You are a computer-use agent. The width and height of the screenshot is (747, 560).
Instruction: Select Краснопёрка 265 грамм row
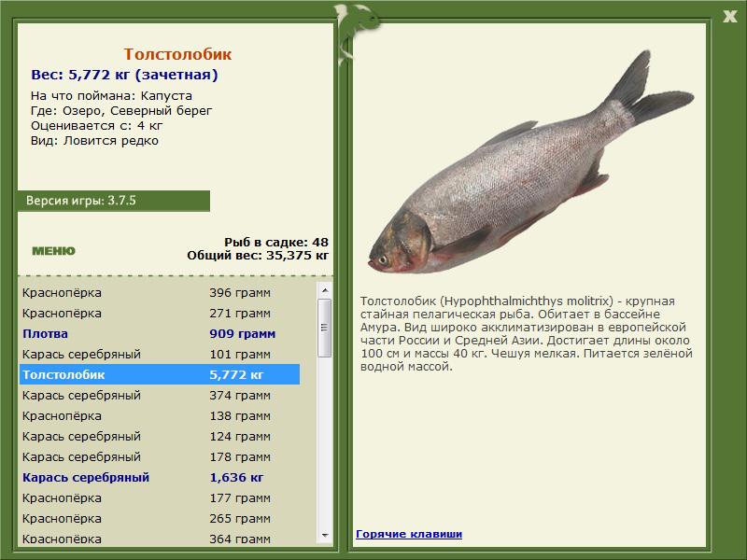click(x=160, y=519)
